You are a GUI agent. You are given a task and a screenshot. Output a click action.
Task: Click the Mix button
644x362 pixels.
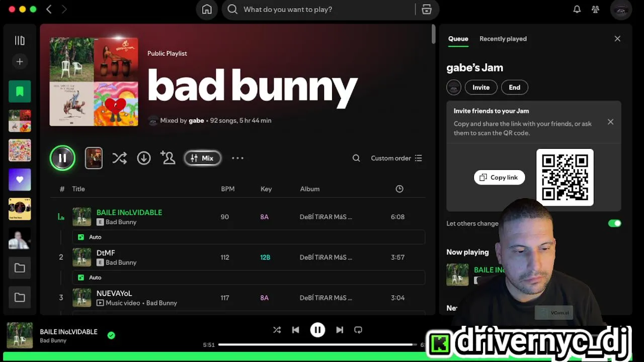tap(203, 158)
